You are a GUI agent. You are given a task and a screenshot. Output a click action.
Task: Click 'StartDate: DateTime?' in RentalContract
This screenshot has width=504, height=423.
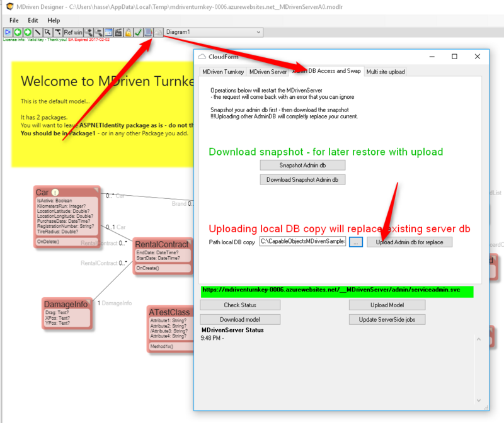tap(158, 258)
